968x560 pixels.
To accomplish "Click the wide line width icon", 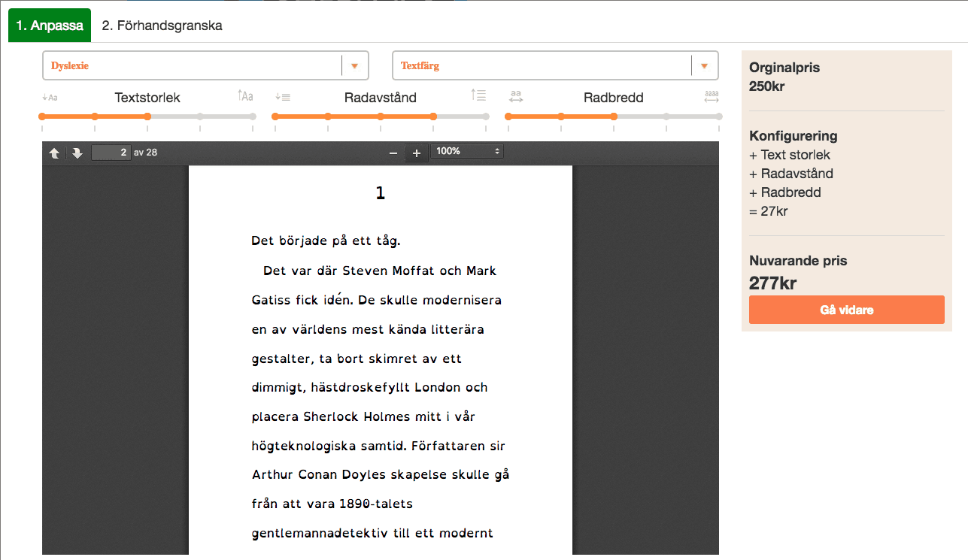I will 712,96.
